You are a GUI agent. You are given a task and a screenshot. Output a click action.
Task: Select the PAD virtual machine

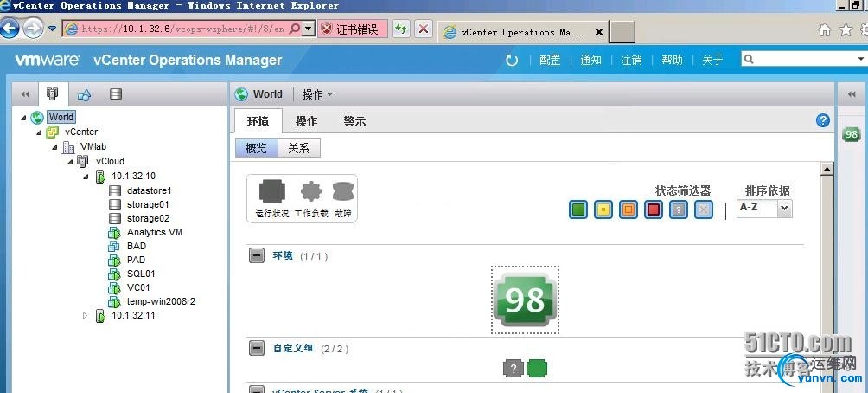[136, 260]
